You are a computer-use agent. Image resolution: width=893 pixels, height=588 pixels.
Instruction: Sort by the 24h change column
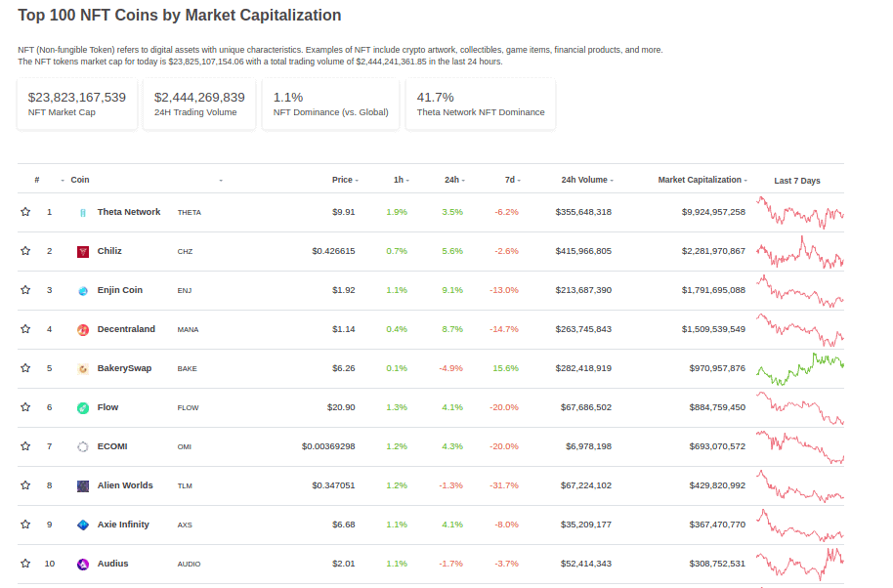coord(454,180)
